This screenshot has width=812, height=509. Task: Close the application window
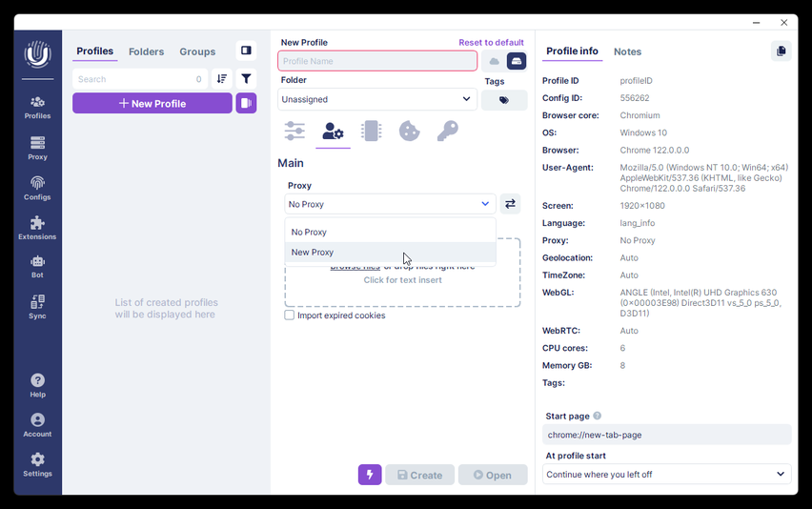(x=784, y=22)
